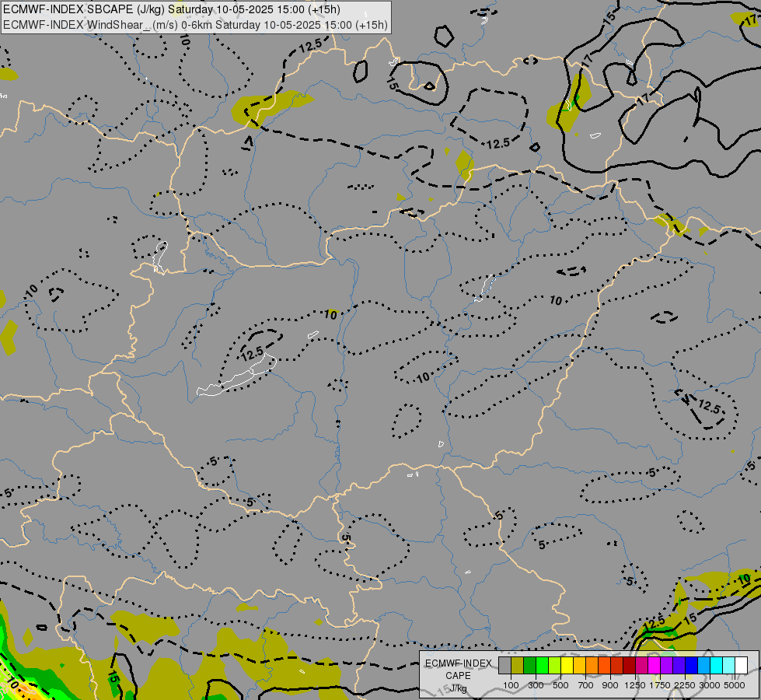
Task: Click the legend value '500'
Action: (560, 685)
